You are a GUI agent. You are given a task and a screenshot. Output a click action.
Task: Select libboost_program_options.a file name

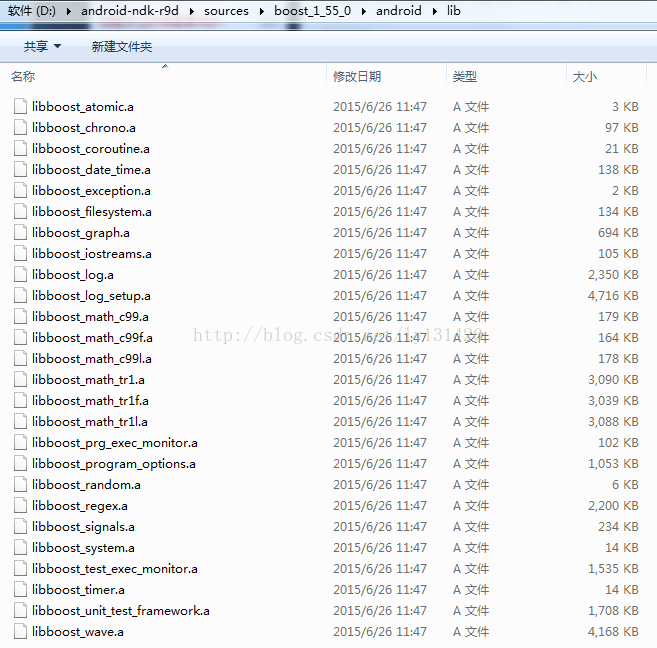(x=114, y=463)
